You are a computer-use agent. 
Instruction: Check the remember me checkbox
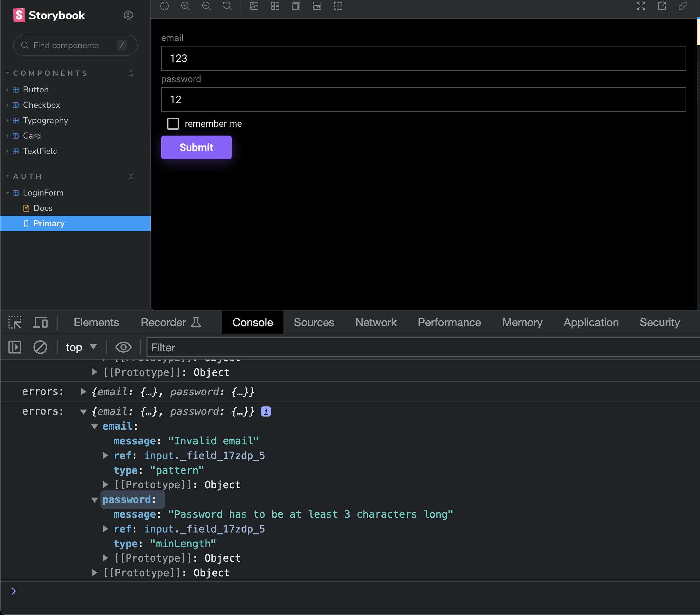(x=173, y=123)
